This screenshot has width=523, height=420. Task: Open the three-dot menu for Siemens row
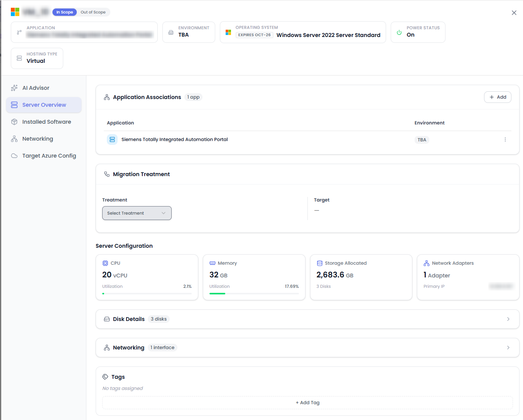pyautogui.click(x=505, y=139)
